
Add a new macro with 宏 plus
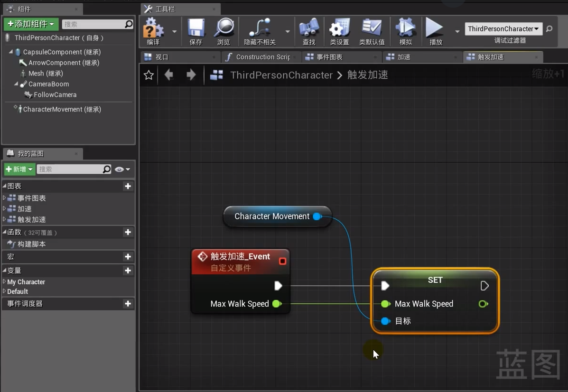[x=128, y=257]
